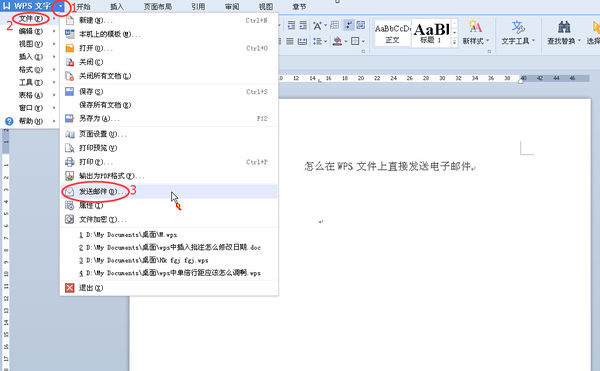Open the 编辑(E) menu

30,31
